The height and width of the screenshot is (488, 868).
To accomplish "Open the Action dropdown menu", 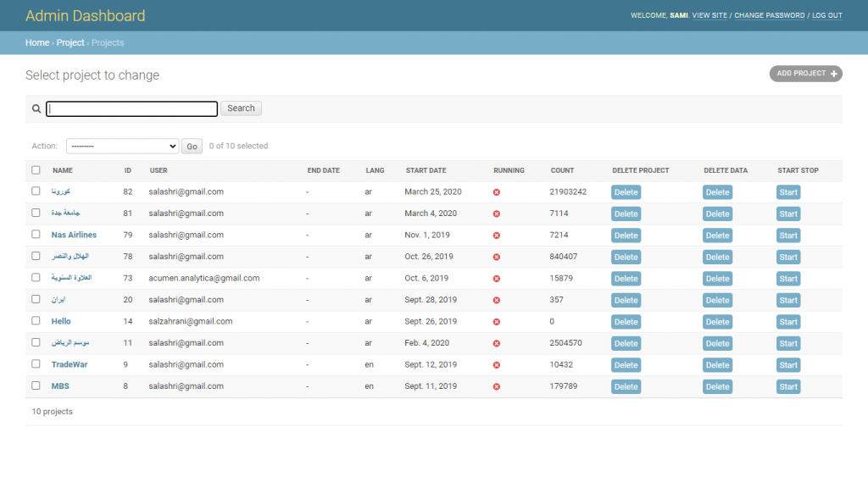I will tap(122, 146).
